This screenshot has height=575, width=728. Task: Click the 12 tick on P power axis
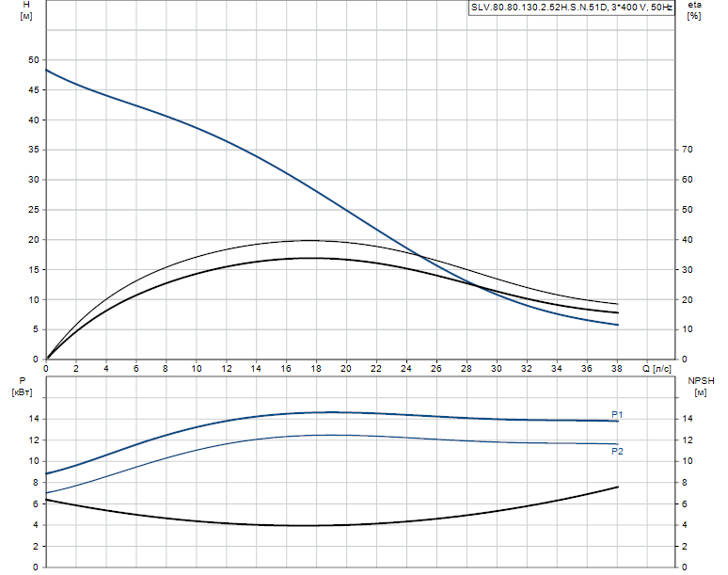pos(34,439)
